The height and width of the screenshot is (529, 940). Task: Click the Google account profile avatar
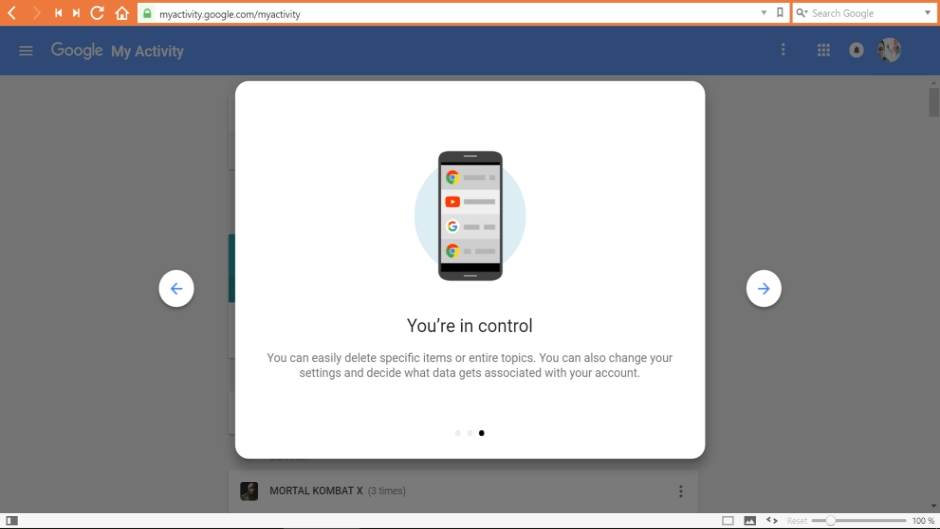(889, 50)
